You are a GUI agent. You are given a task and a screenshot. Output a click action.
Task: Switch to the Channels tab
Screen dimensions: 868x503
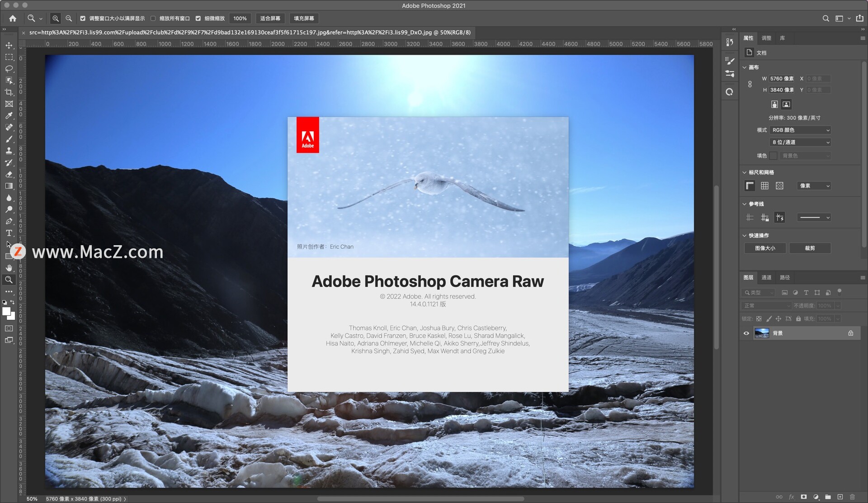(x=766, y=278)
